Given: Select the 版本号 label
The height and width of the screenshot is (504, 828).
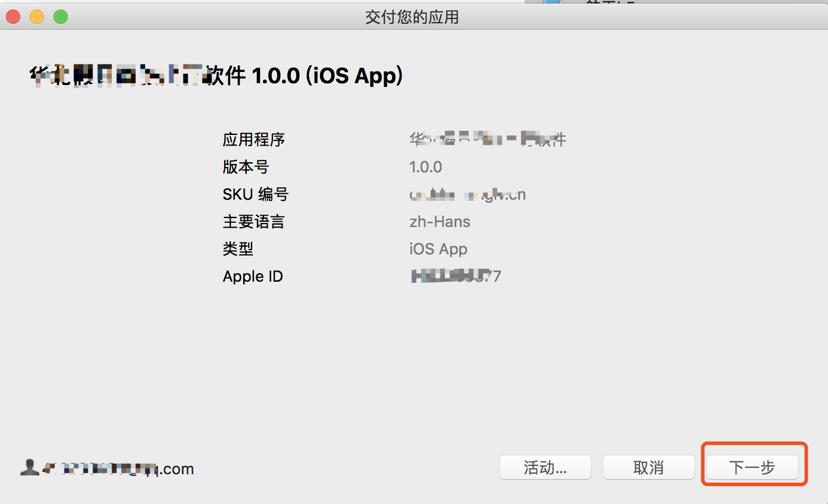Looking at the screenshot, I should click(x=246, y=167).
